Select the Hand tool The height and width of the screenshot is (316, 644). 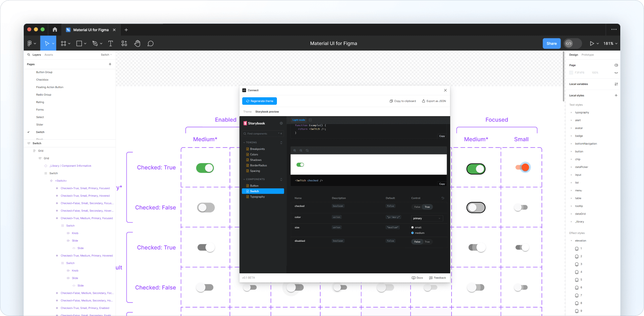137,43
